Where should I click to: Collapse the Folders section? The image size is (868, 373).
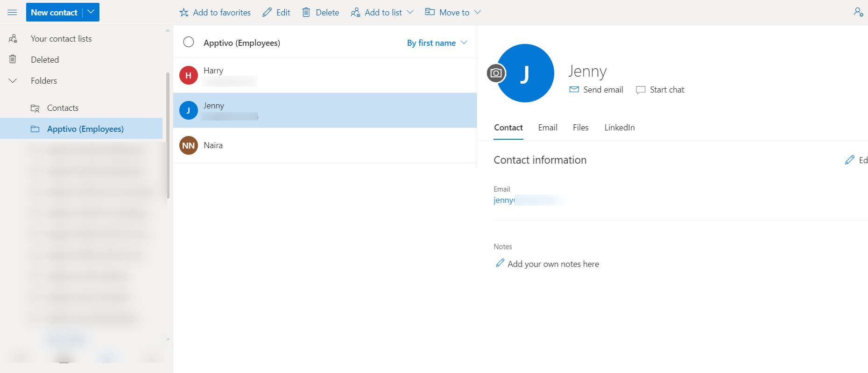[13, 81]
